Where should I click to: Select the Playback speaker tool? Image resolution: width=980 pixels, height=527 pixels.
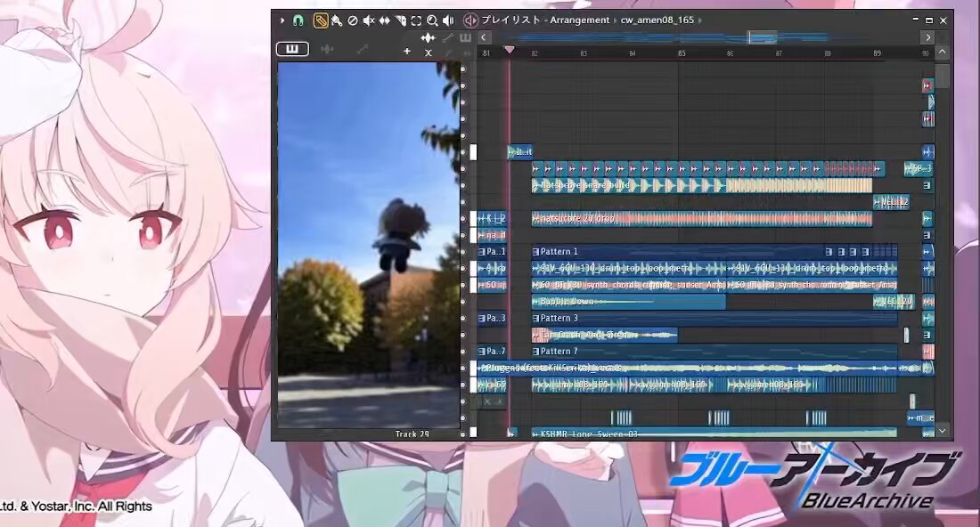448,20
